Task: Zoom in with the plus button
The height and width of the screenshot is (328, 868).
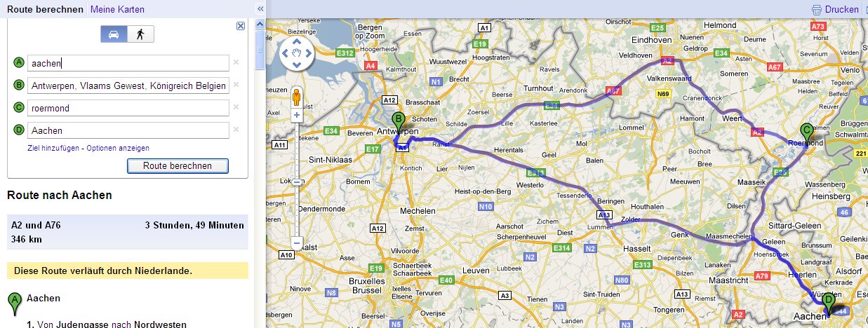Action: pos(297,114)
